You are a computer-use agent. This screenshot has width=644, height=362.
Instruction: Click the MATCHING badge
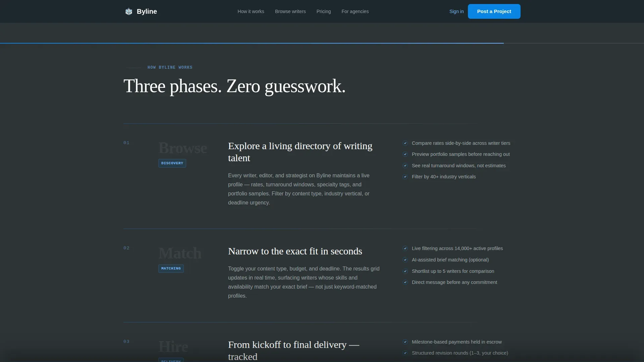[x=171, y=268]
